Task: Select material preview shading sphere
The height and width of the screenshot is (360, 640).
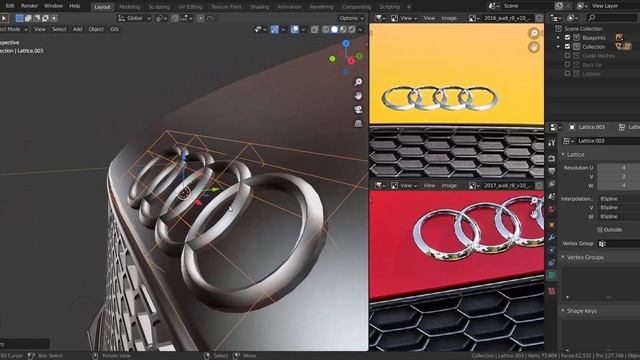Action: [343, 29]
